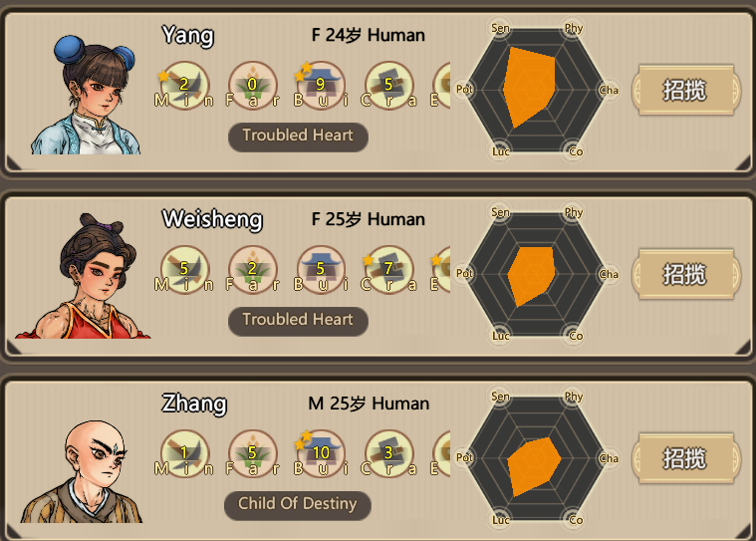
Task: Click the 招揽 recruit button for Yang
Action: click(685, 90)
